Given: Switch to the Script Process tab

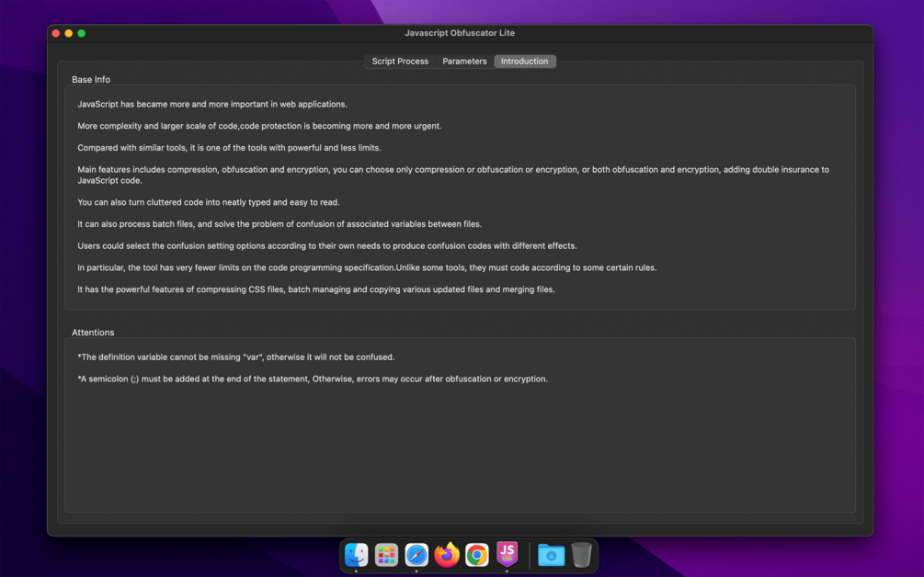Looking at the screenshot, I should point(400,62).
